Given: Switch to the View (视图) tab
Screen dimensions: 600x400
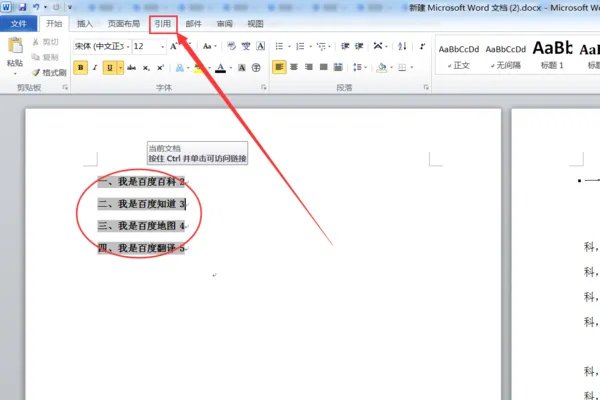Looking at the screenshot, I should pyautogui.click(x=255, y=24).
